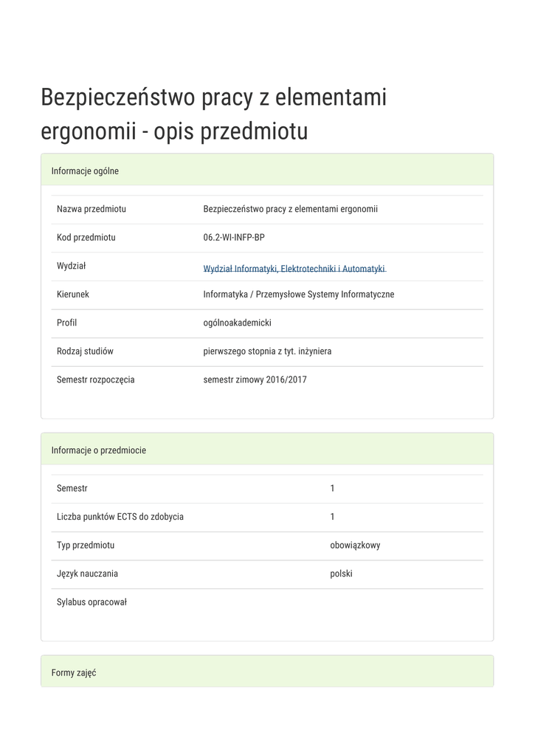The image size is (535, 756).
Task: Click the Rodzaj studiów label
Action: [85, 351]
